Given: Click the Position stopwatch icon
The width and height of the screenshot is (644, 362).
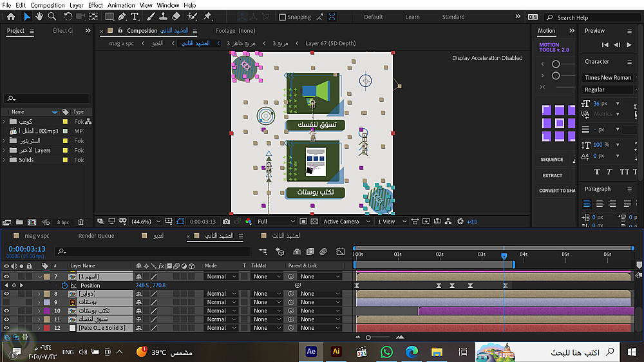Looking at the screenshot, I should 64,285.
